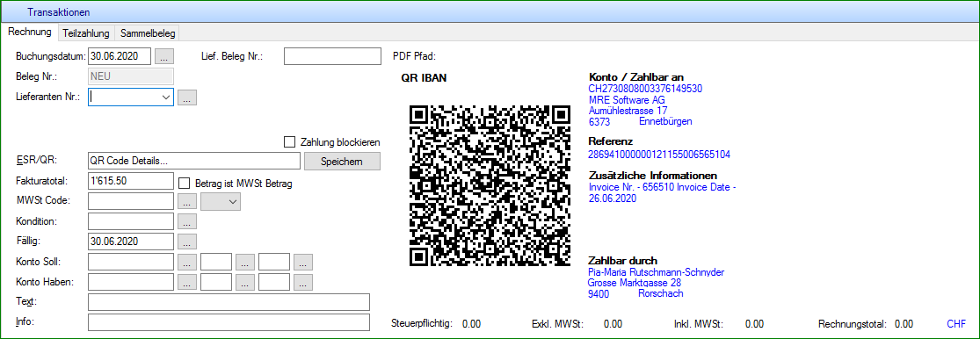The width and height of the screenshot is (980, 339).
Task: Open the Sammelbeleg tab
Action: 148,33
